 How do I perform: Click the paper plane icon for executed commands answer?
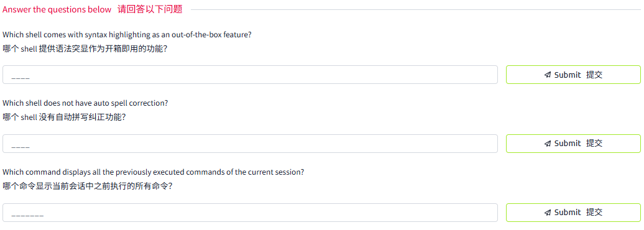[548, 213]
